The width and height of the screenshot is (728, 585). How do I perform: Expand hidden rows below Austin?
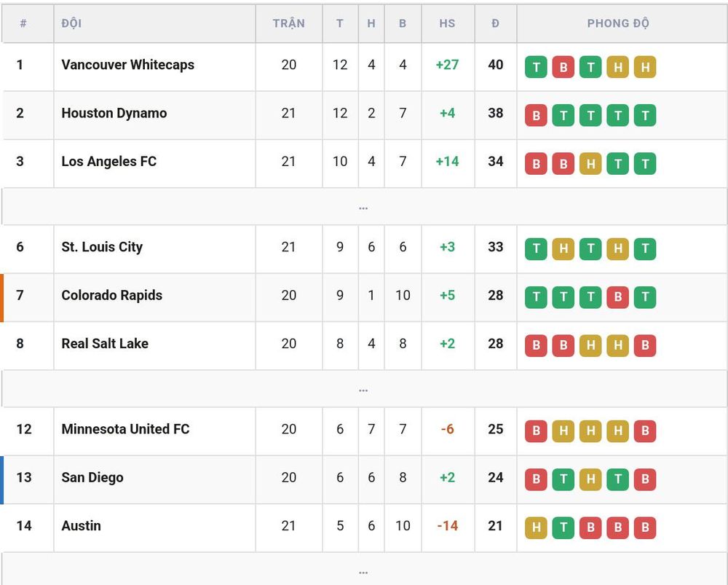pyautogui.click(x=363, y=570)
